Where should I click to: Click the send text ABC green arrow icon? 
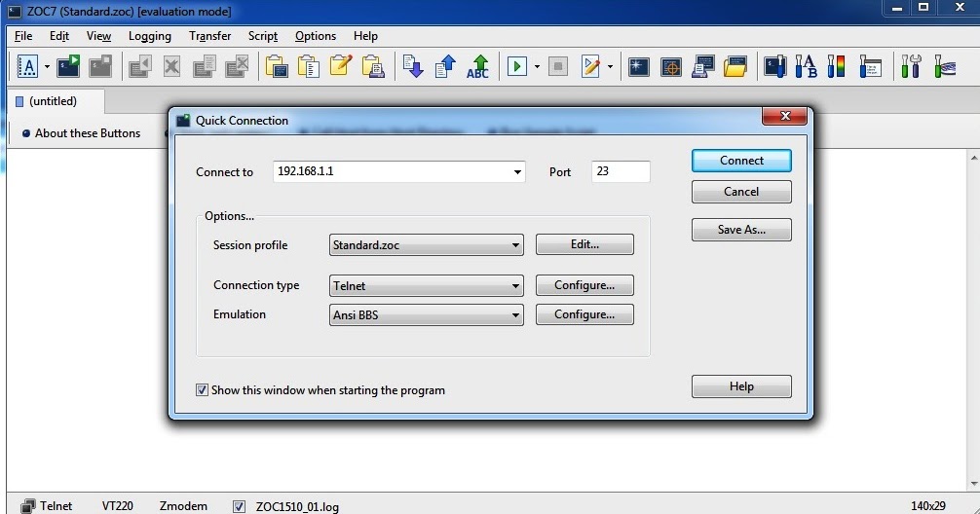[478, 66]
